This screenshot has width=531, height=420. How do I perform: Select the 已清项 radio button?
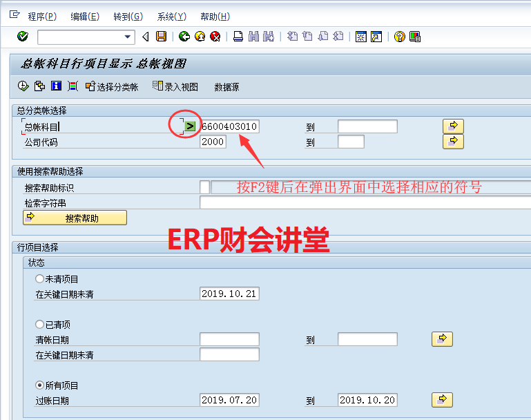click(39, 325)
